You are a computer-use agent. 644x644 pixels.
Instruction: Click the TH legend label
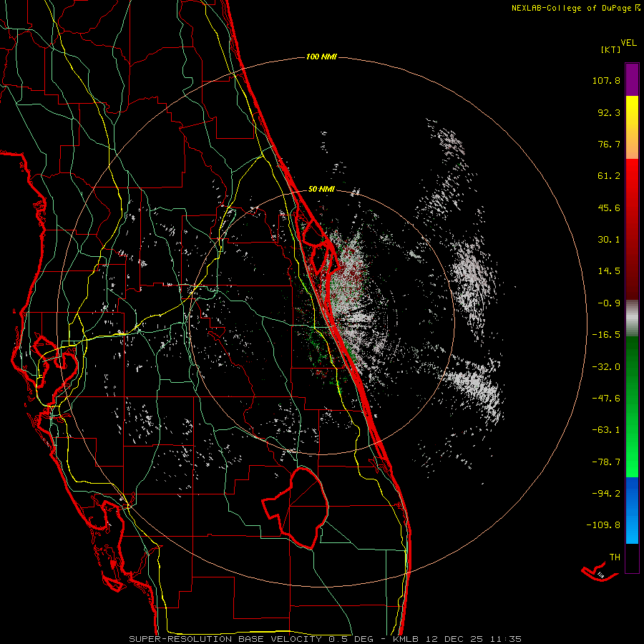coord(615,557)
